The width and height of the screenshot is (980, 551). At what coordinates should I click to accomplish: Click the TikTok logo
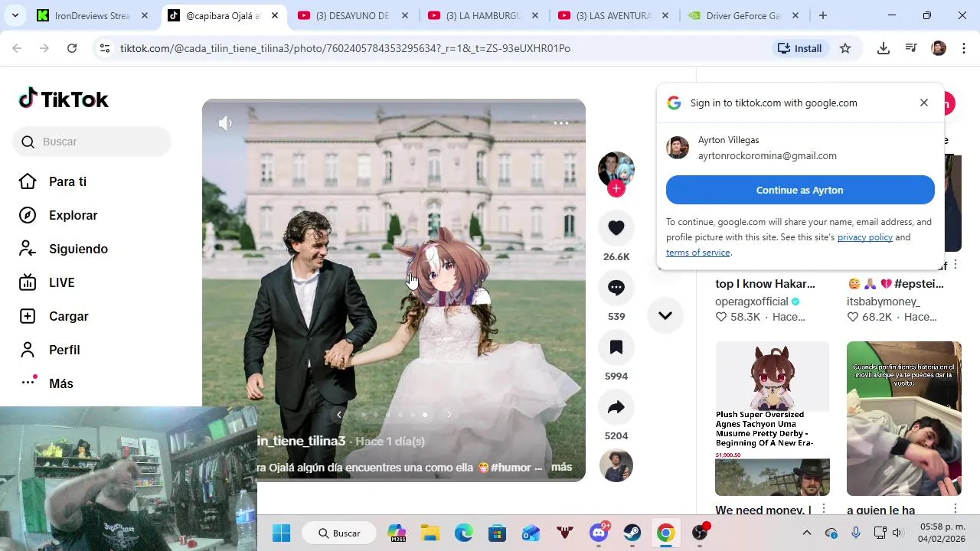pyautogui.click(x=64, y=99)
